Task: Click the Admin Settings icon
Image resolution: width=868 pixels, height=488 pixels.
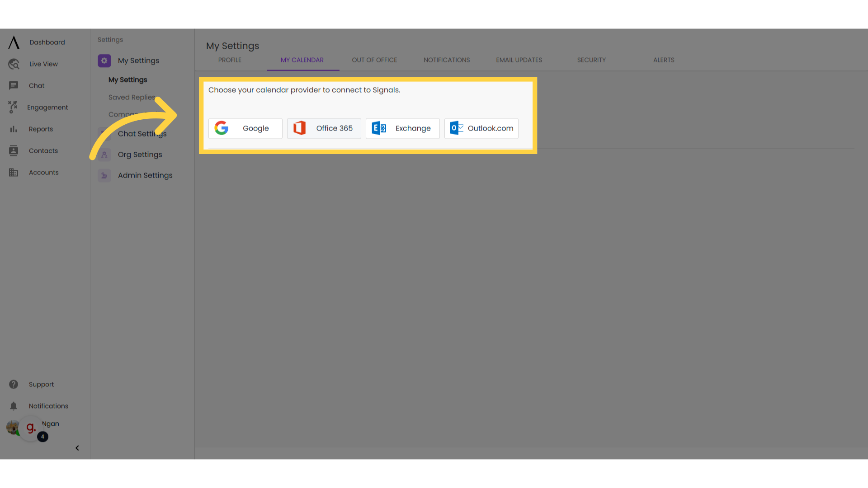Action: pyautogui.click(x=104, y=175)
